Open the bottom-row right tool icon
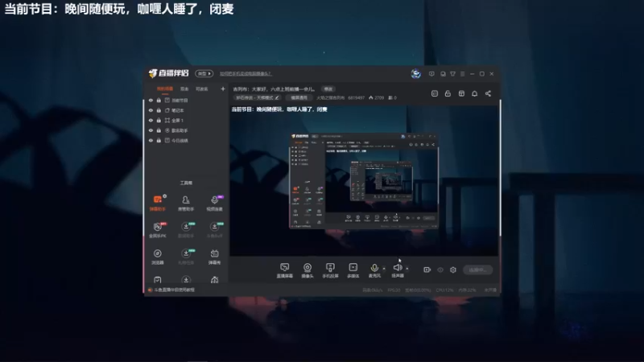 214,279
